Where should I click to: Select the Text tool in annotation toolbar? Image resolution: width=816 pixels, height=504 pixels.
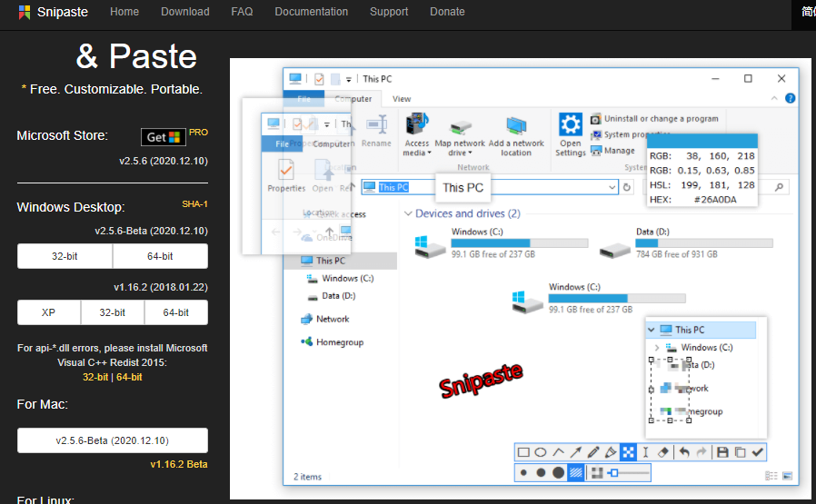pos(645,452)
